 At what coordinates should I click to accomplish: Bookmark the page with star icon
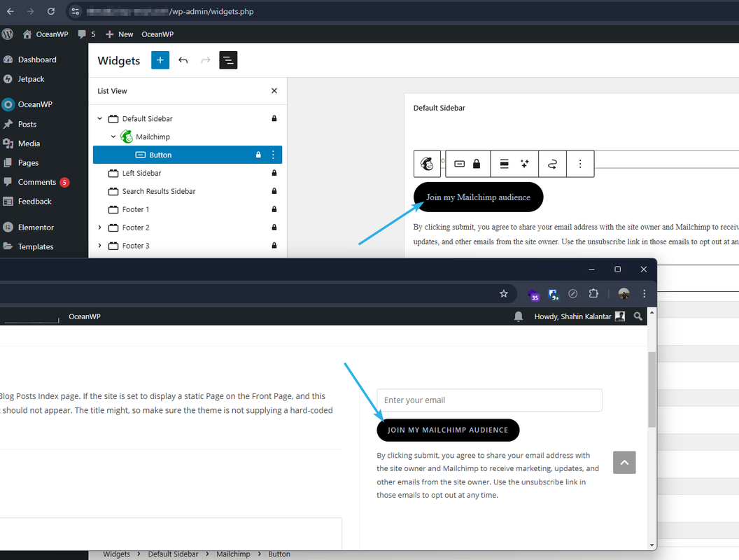coord(504,294)
